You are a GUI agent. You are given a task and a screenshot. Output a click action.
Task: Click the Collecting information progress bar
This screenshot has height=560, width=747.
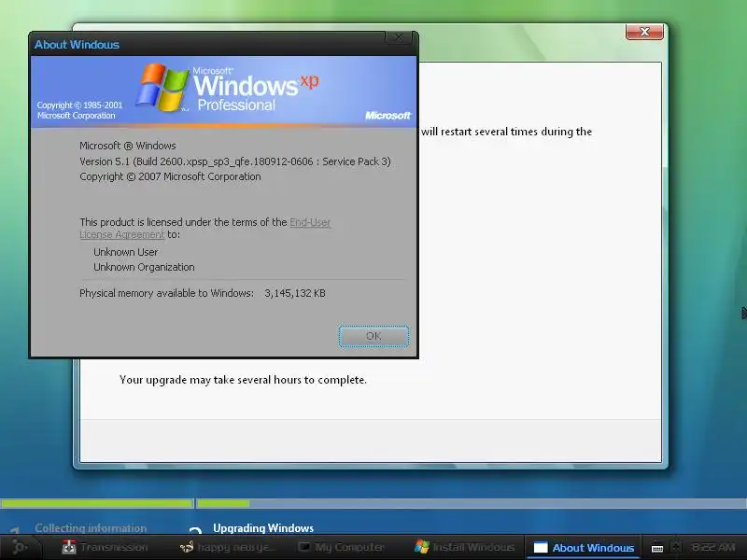click(97, 503)
